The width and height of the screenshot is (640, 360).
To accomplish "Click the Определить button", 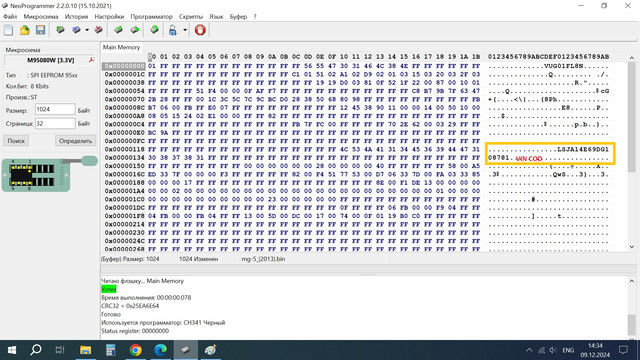I will (75, 141).
